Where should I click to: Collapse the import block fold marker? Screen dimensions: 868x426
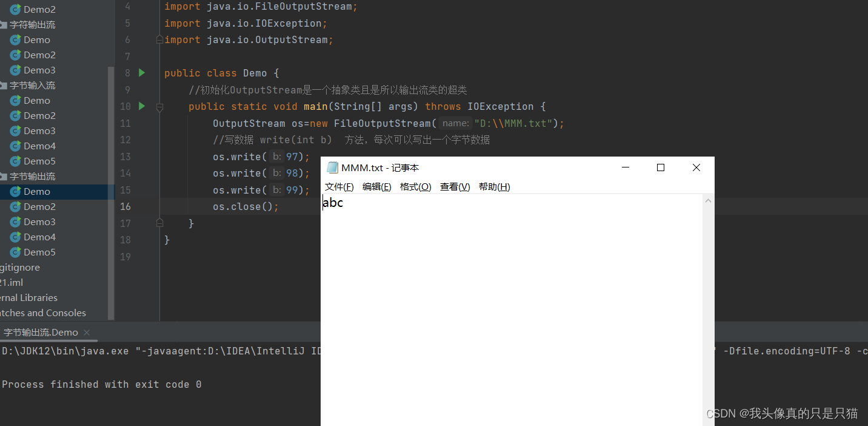click(159, 39)
